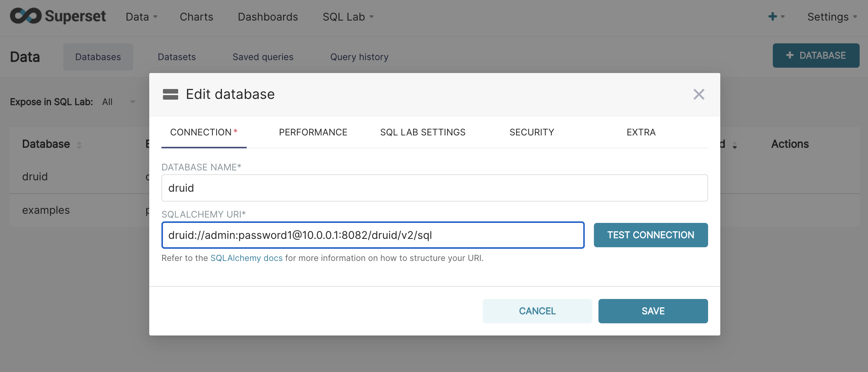This screenshot has height=372, width=868.
Task: Click the TEST CONNECTION button
Action: click(x=651, y=235)
